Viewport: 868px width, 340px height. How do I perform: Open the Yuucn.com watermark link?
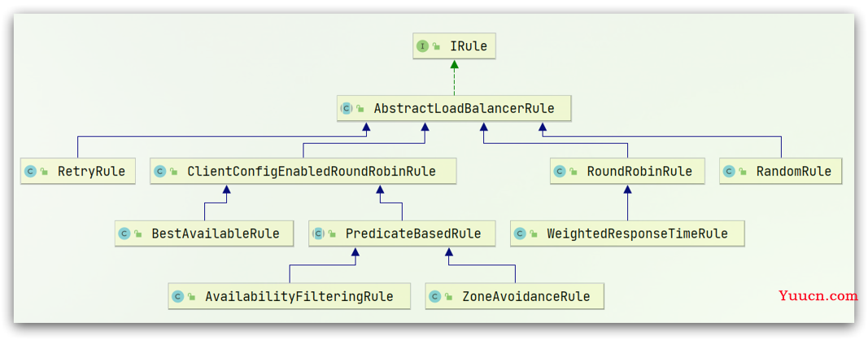818,296
